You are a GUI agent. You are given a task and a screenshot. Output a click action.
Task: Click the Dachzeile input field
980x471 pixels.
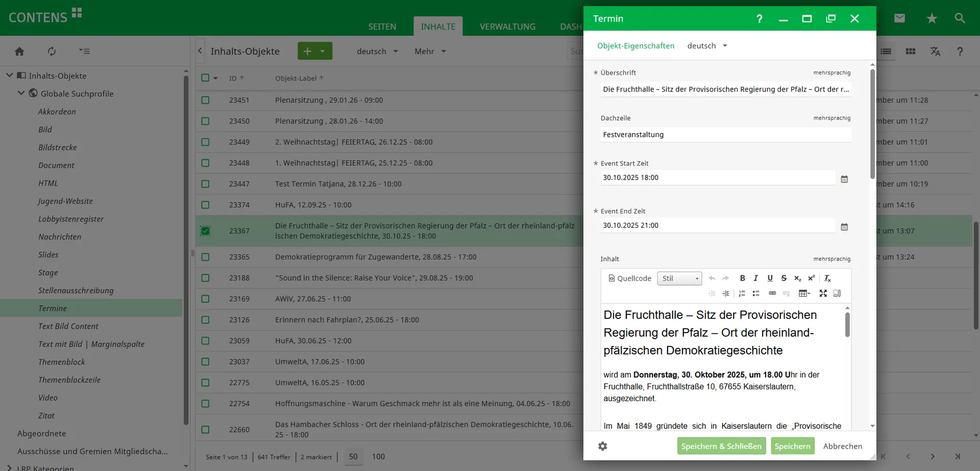725,135
